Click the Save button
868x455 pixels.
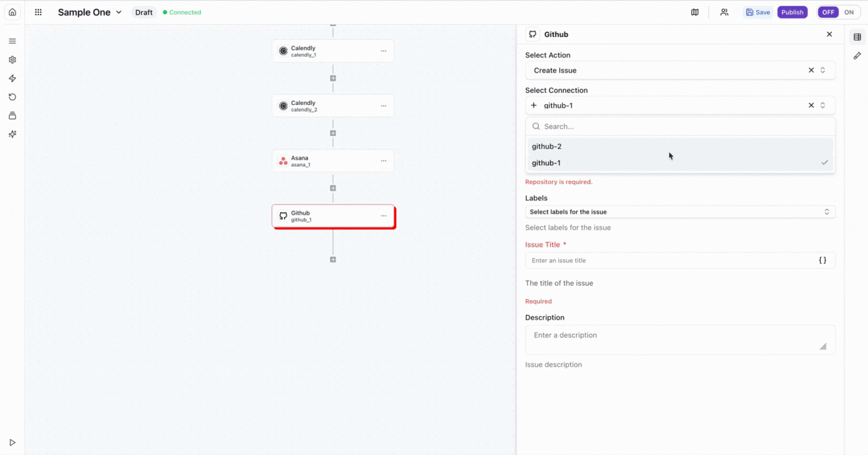click(758, 12)
